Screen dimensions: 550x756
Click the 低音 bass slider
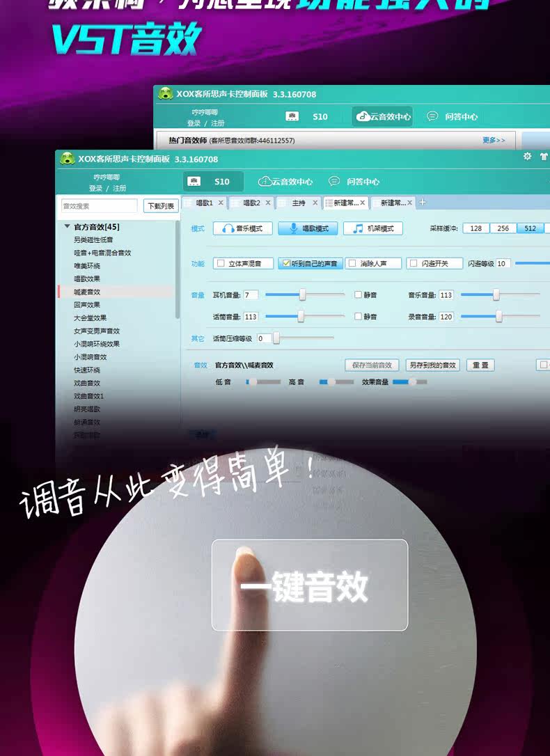click(263, 382)
